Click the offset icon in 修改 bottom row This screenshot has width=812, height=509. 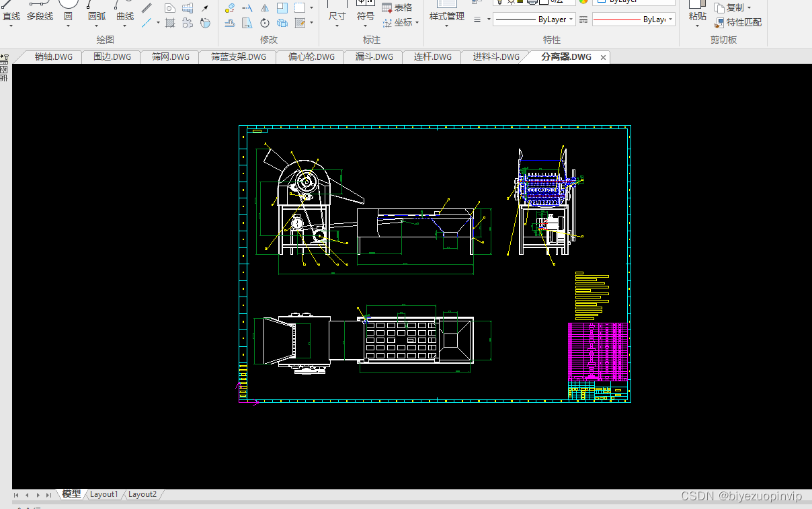(230, 23)
